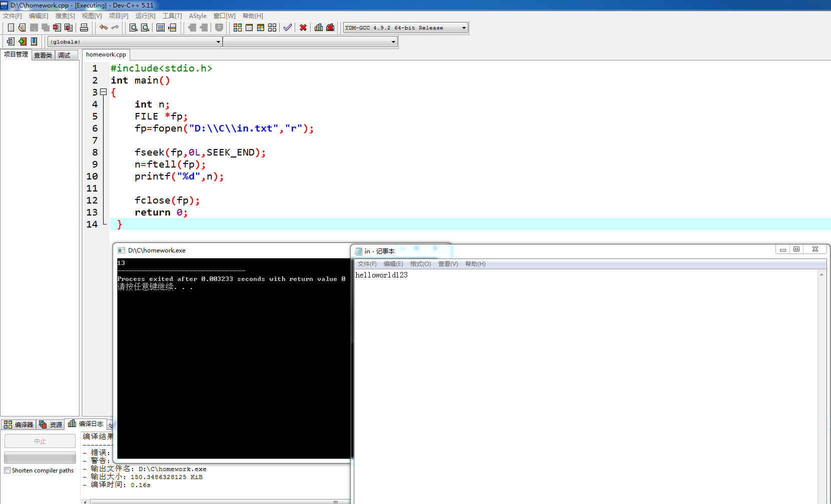Click the Notepad scrollbar up arrow

coord(821,274)
